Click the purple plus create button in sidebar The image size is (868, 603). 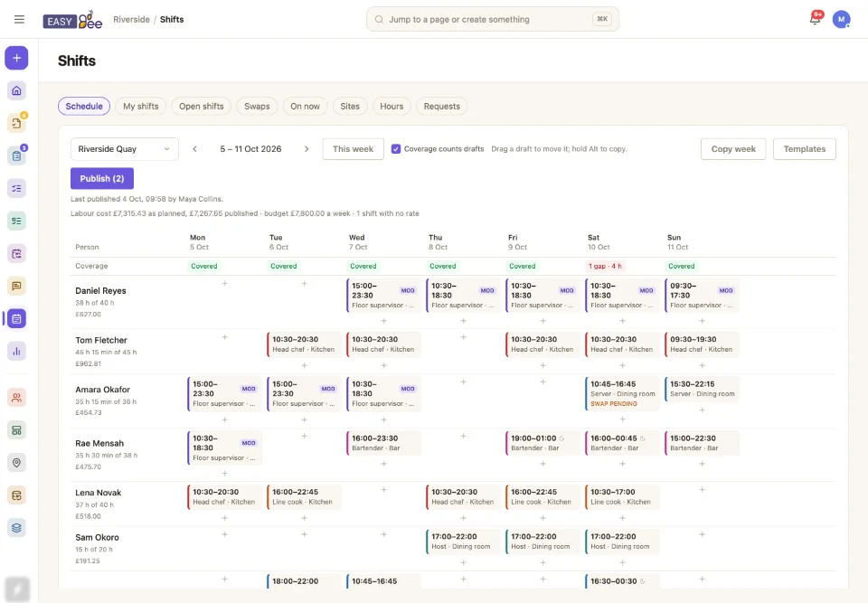click(16, 58)
